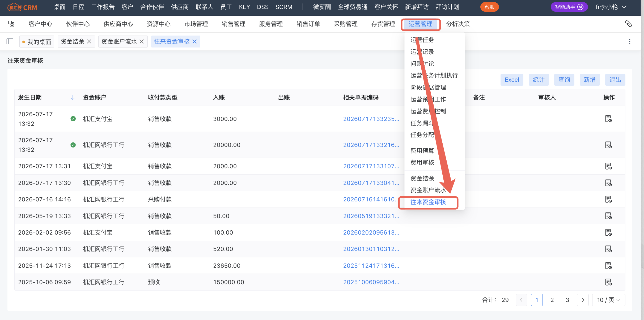644x320 pixels.
Task: Click the orange 客服 button
Action: pyautogui.click(x=489, y=7)
